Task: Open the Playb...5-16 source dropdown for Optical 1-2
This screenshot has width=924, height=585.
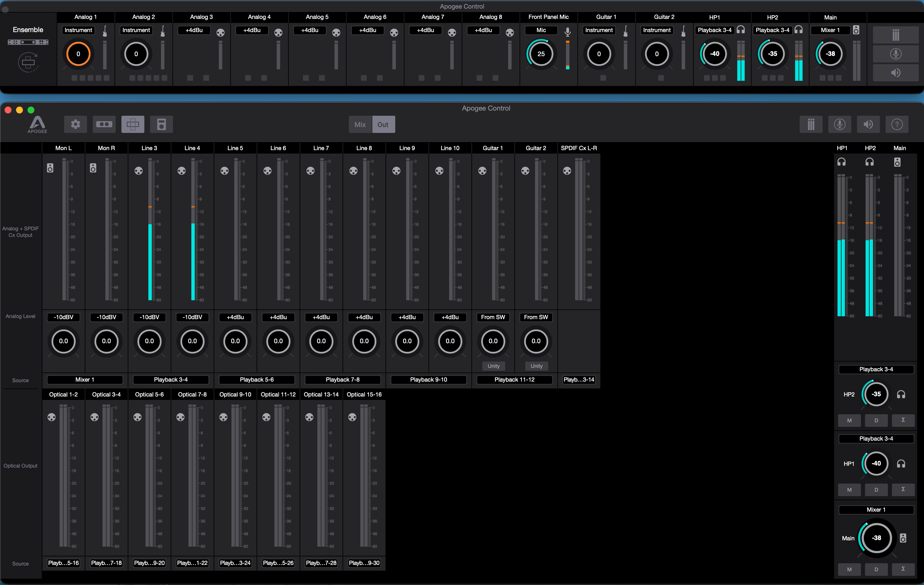Action: point(63,563)
